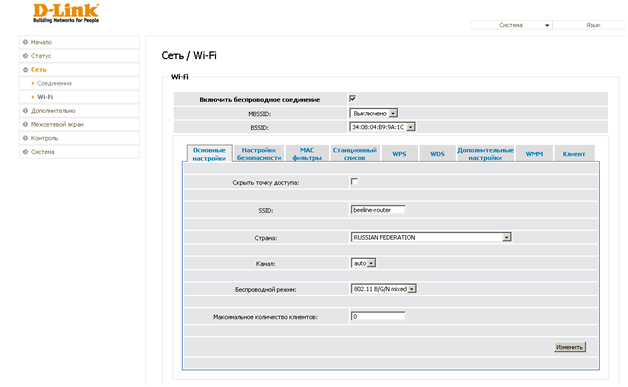628x387 pixels.
Task: Switch to Настройки безопасности tab
Action: [259, 154]
